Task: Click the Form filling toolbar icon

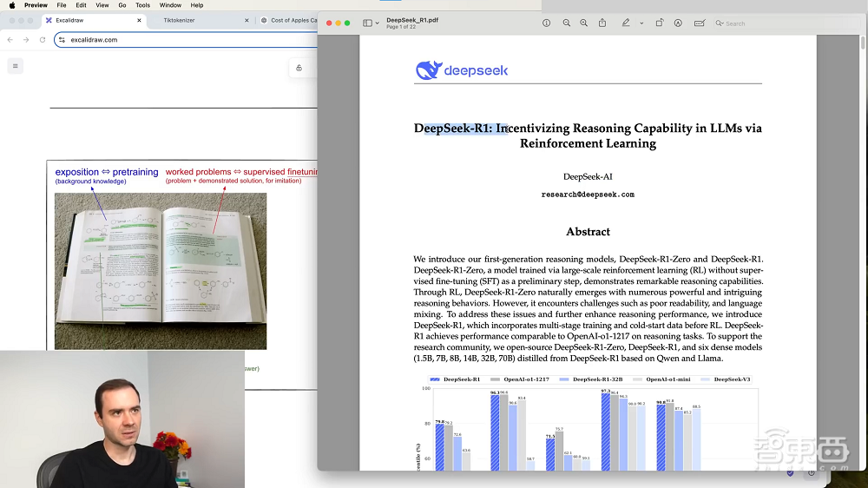Action: click(x=700, y=23)
